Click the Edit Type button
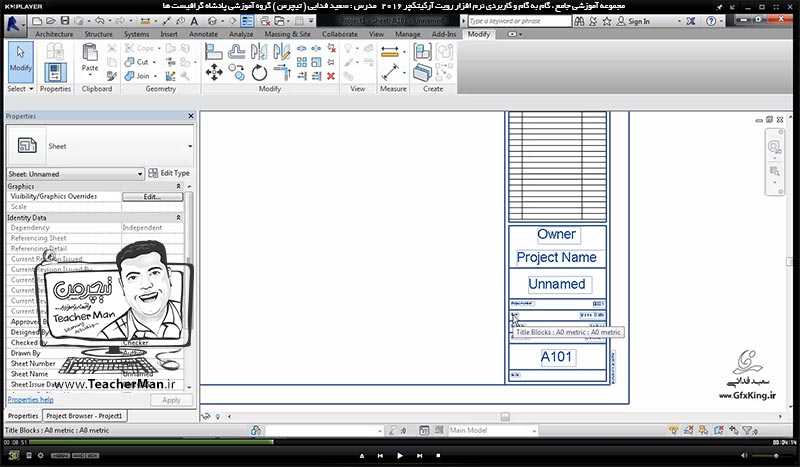 [169, 174]
